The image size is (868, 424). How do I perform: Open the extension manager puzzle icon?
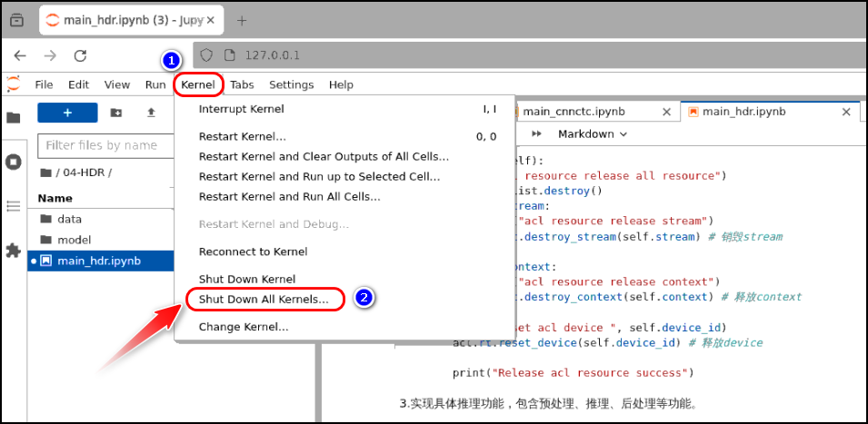14,251
